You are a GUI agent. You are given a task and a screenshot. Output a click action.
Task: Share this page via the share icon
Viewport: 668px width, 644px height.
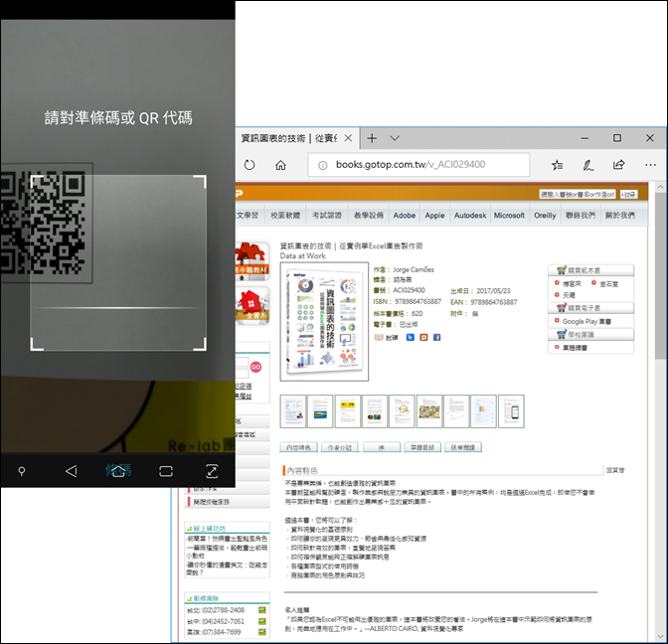click(x=619, y=164)
